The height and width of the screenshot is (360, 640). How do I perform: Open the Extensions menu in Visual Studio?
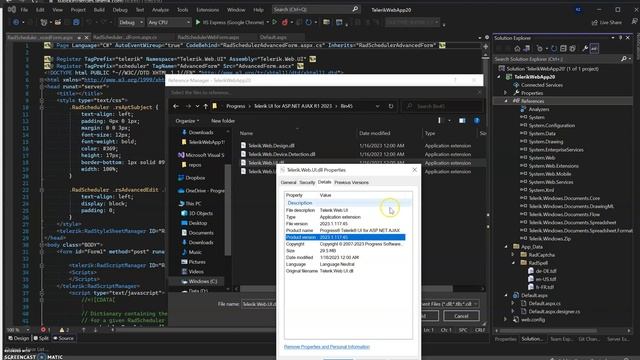pyautogui.click(x=207, y=9)
